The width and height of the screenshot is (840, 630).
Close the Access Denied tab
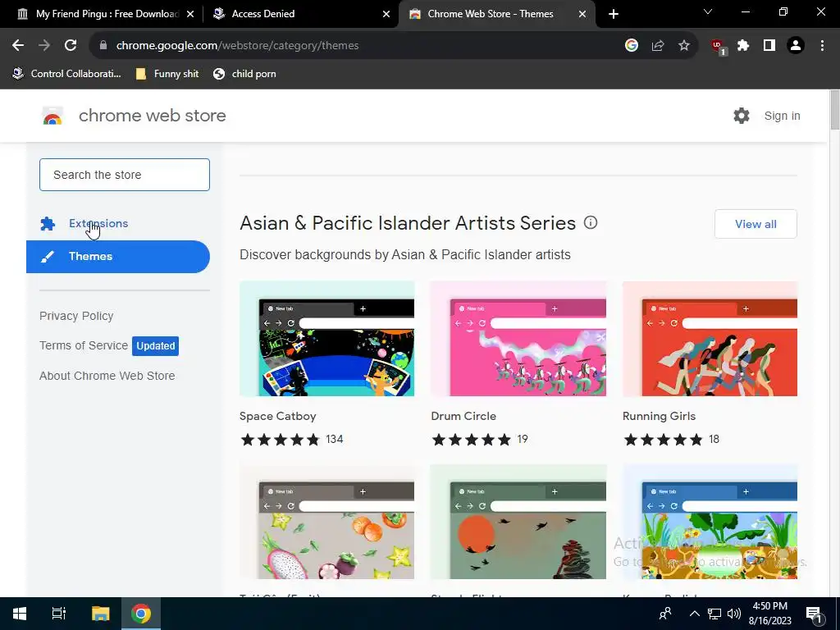click(386, 14)
